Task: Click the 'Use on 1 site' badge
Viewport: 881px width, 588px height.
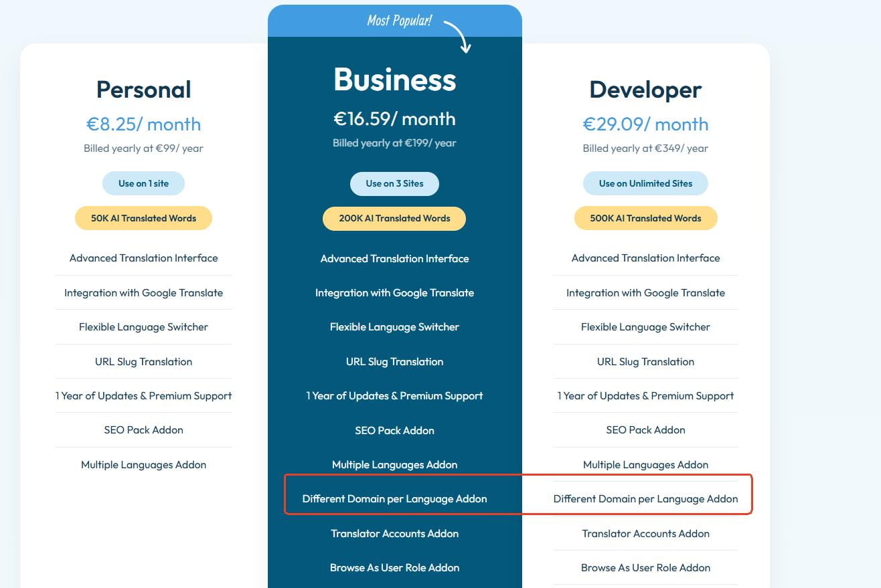Action: [x=143, y=183]
